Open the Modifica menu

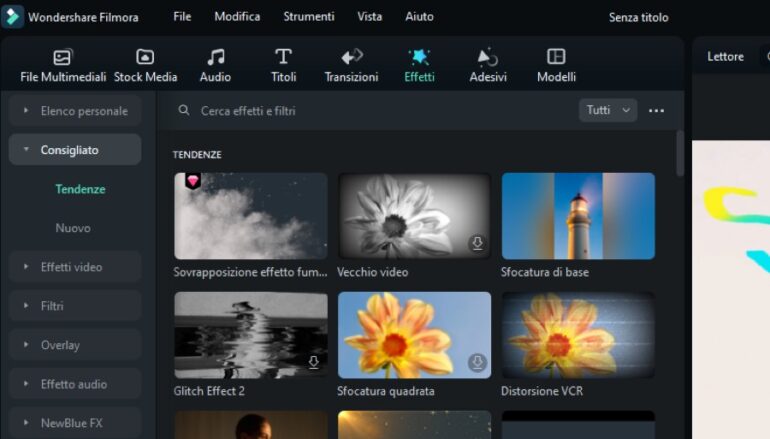237,17
